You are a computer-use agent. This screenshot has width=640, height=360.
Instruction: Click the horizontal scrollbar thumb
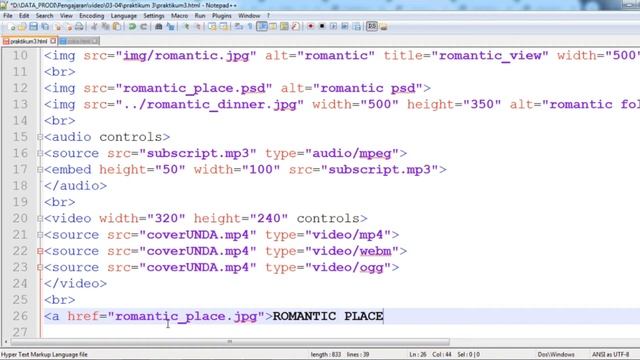230,342
